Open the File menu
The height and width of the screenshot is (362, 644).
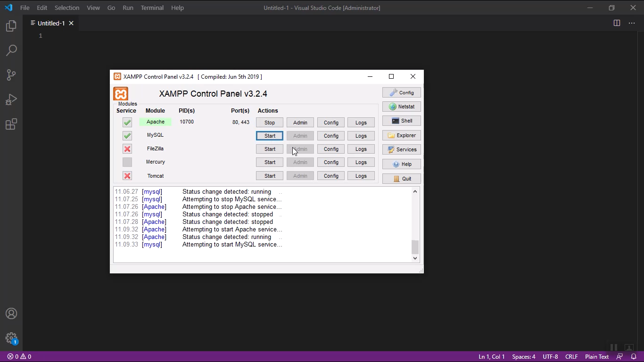coord(25,8)
